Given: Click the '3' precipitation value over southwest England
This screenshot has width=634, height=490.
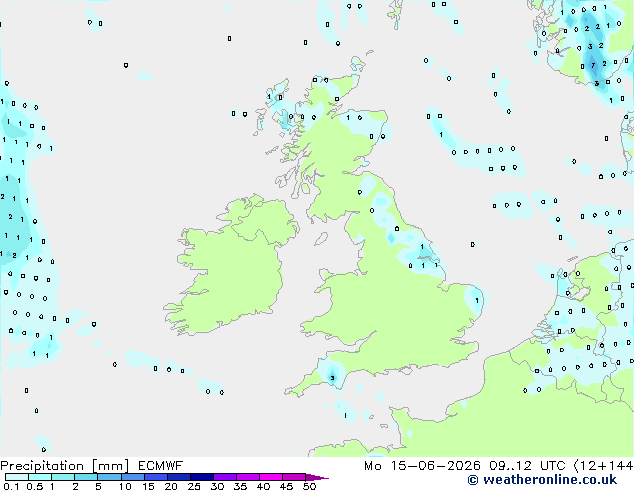Looking at the screenshot, I should click(x=332, y=378).
